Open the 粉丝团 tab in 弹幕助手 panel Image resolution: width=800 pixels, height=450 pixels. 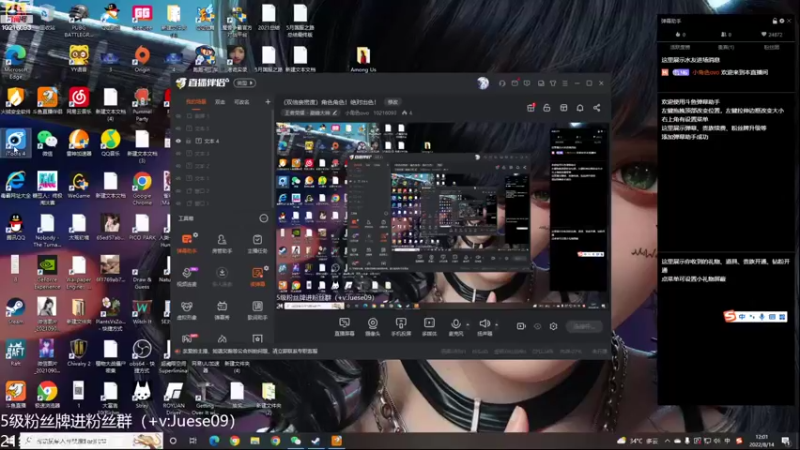pos(771,47)
